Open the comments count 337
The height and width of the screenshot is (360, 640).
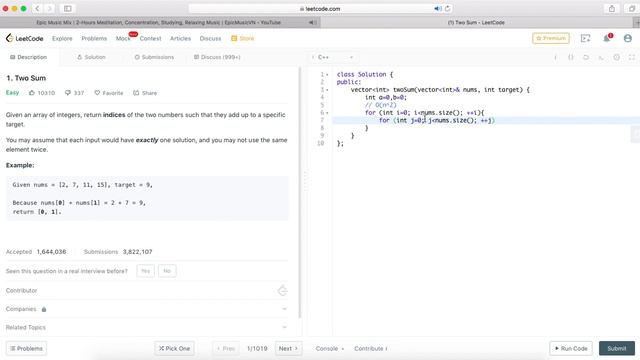click(74, 93)
